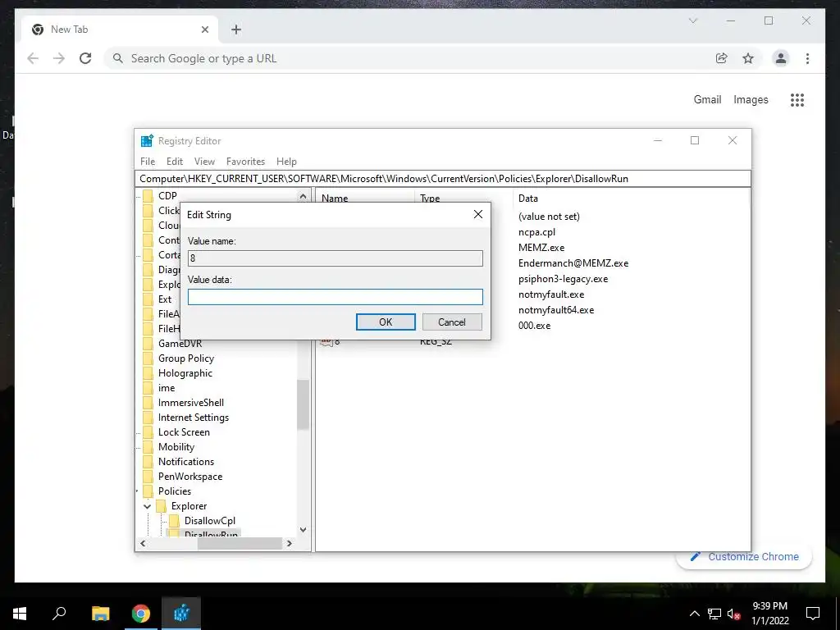Open the Windows Start menu
This screenshot has height=630, width=840.
click(x=20, y=614)
